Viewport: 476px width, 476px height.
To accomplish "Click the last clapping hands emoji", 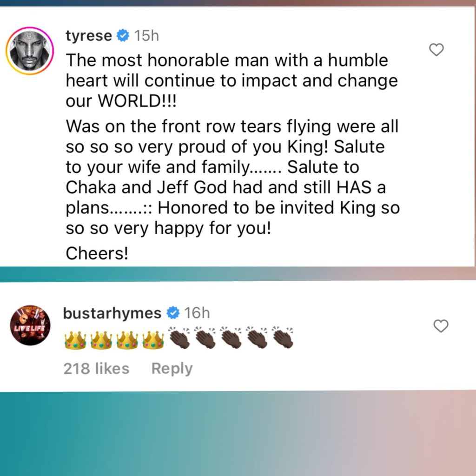I will [283, 337].
